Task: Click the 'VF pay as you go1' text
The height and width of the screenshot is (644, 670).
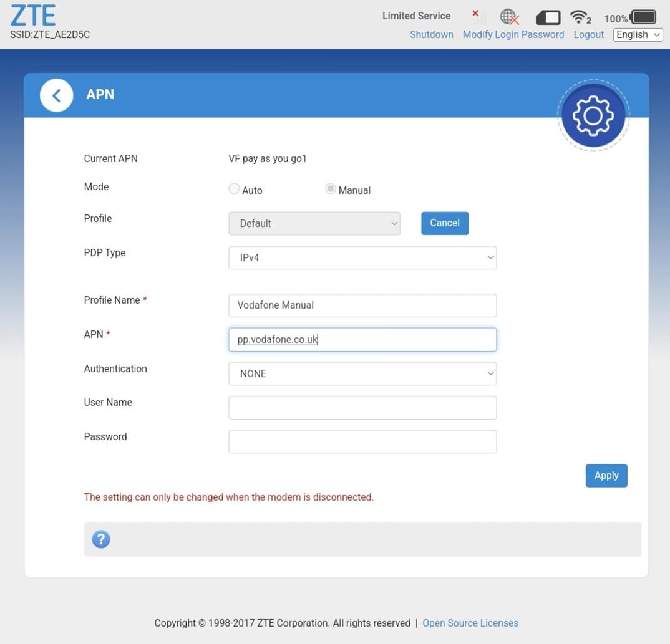Action: (x=268, y=159)
